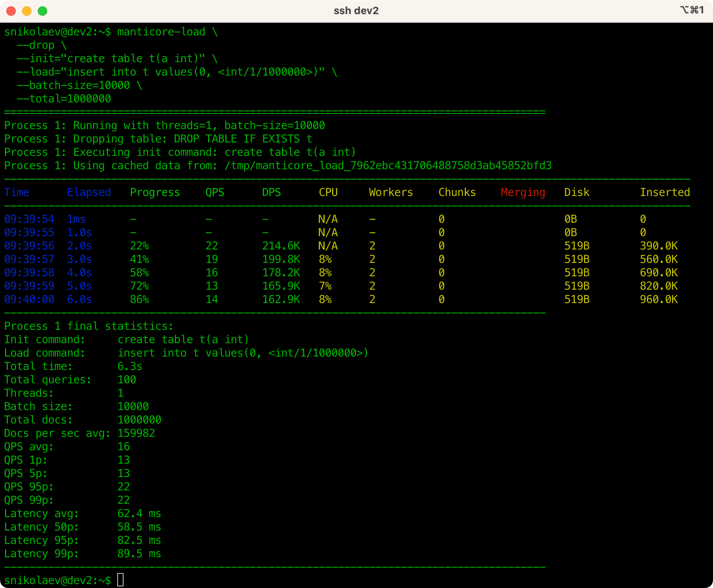This screenshot has height=588, width=713.
Task: Click the '22%' progress value
Action: tap(139, 246)
